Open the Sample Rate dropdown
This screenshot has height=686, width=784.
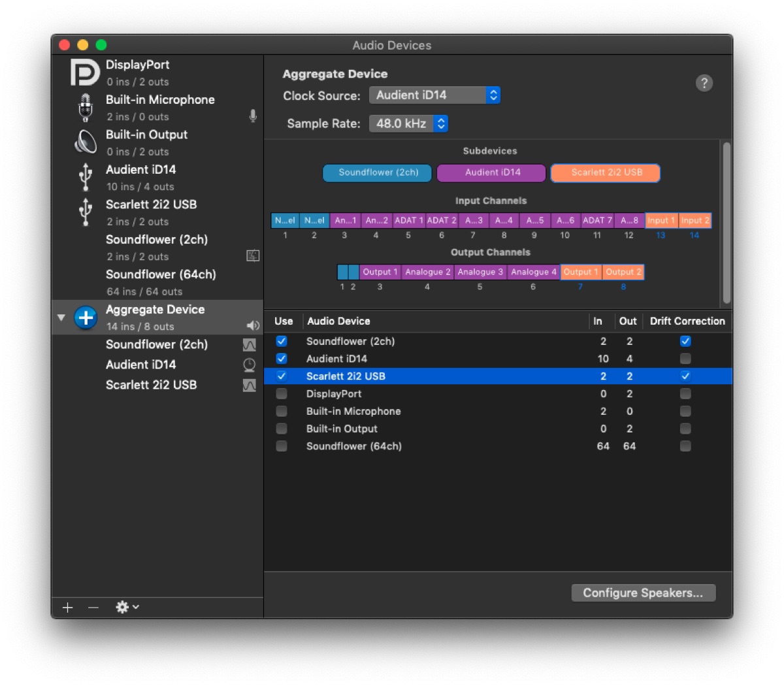[x=409, y=123]
